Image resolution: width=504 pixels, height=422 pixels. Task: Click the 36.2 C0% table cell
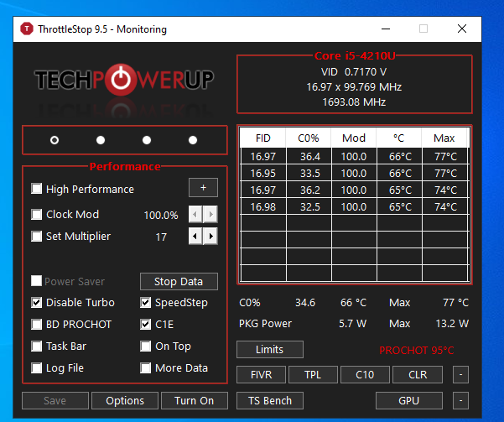[x=309, y=190]
